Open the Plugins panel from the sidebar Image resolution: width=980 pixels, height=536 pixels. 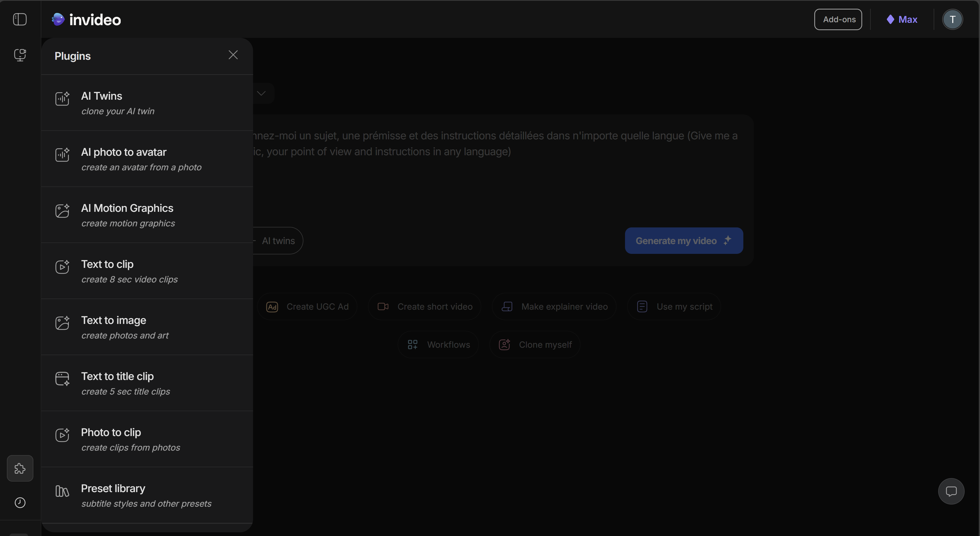coord(20,468)
